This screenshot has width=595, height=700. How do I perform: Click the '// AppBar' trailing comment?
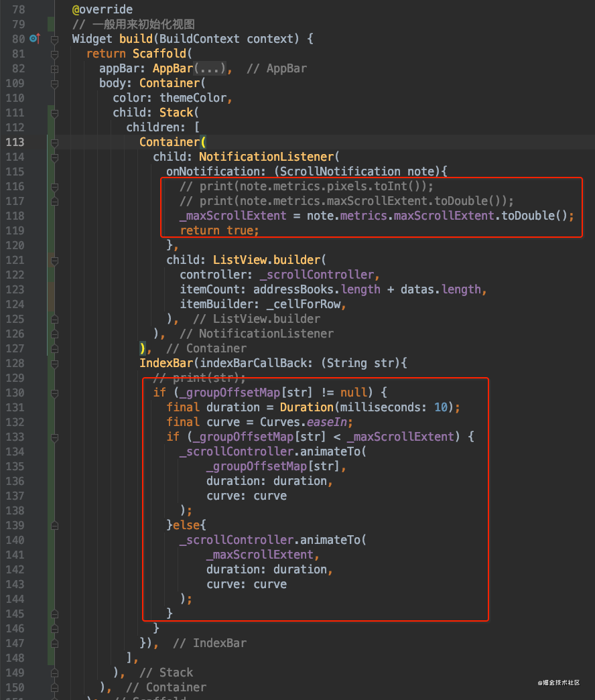coord(277,68)
